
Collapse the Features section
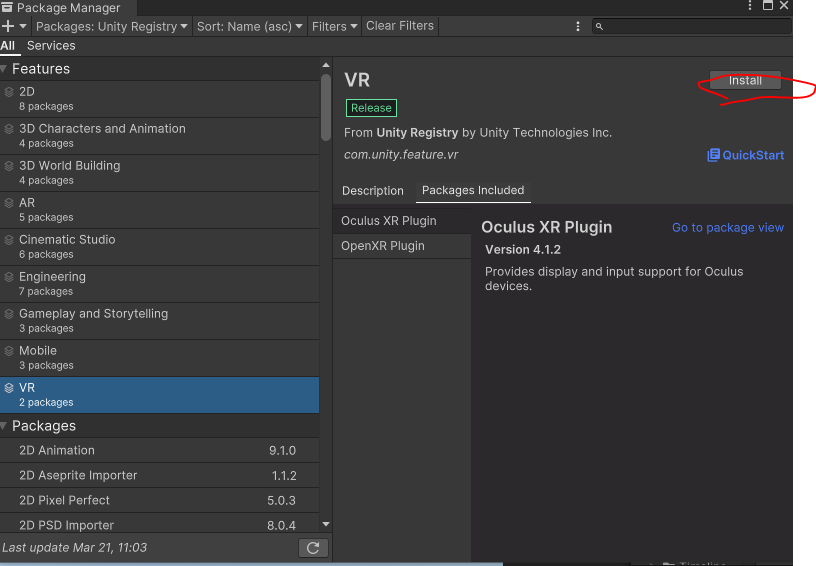5,69
